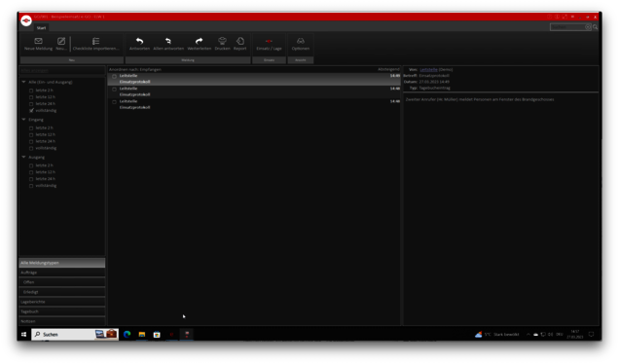Screen dimensions: 619x364
Task: Open the Windows Start menu
Action: (23, 335)
